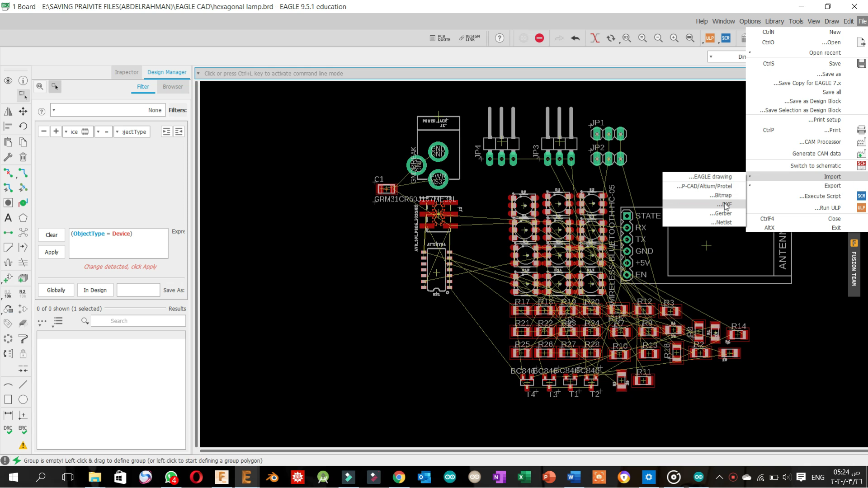Screen dimensions: 868x488
Task: Select the Rotate tool
Action: 23,126
